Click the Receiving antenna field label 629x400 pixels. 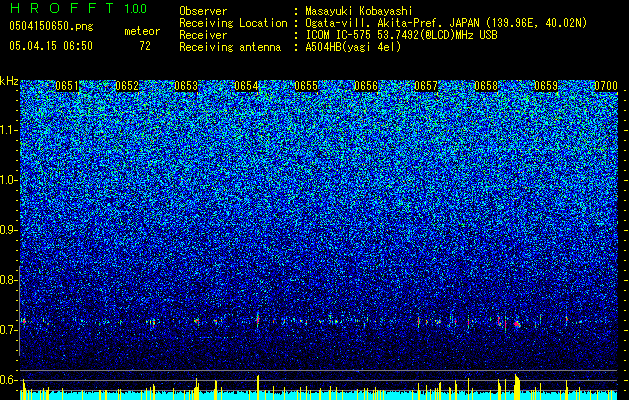coord(230,47)
